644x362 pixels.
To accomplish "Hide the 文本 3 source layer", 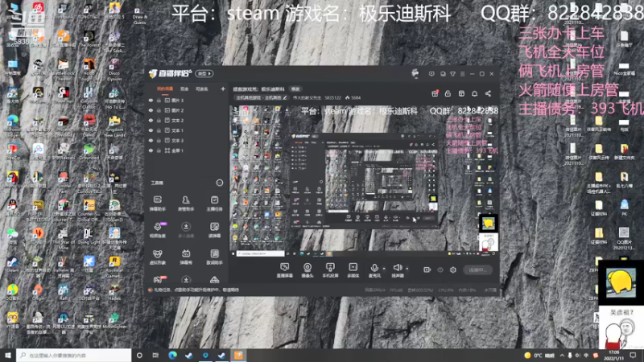I will point(151,141).
